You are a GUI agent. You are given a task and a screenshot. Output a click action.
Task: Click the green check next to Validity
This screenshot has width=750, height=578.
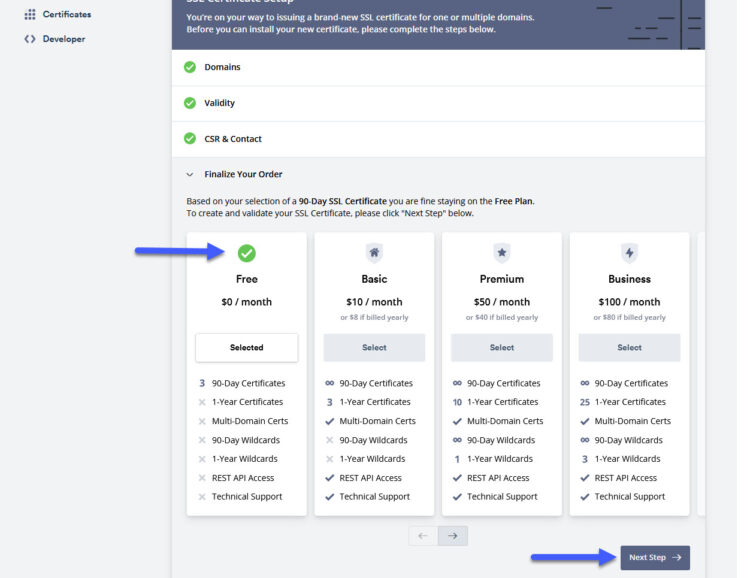pos(190,103)
